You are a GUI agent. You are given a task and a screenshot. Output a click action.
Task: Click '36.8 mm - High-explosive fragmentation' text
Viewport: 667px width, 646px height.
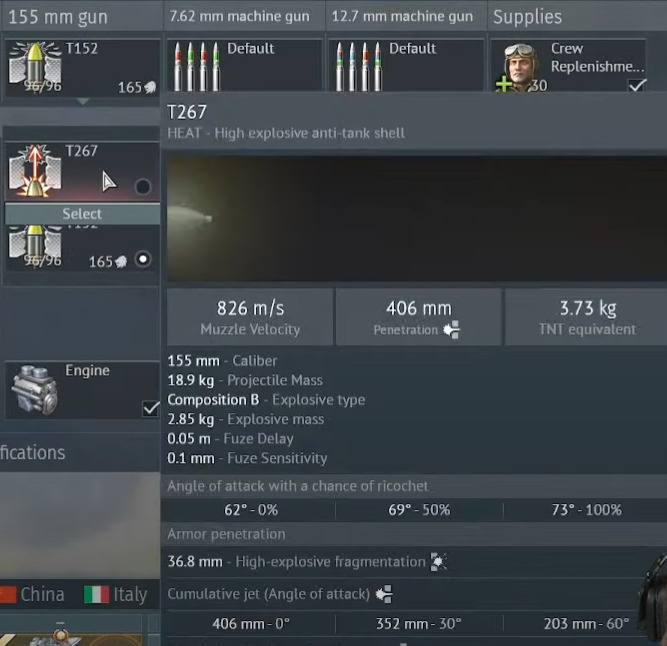(x=296, y=562)
